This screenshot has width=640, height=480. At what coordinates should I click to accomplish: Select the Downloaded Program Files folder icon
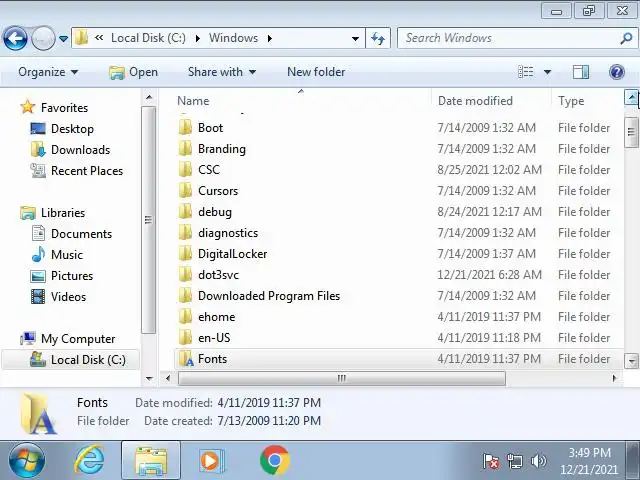pyautogui.click(x=185, y=296)
